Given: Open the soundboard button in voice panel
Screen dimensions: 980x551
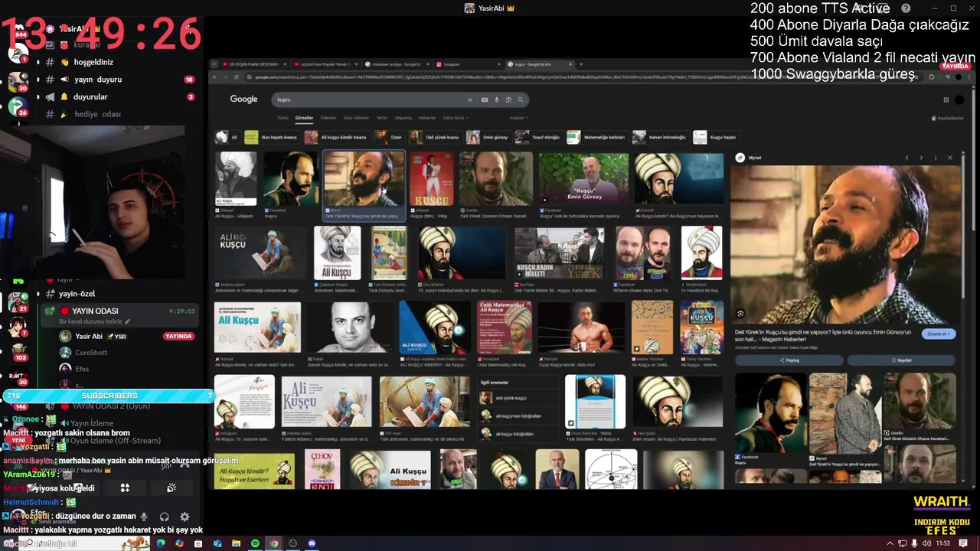Looking at the screenshot, I should [171, 487].
